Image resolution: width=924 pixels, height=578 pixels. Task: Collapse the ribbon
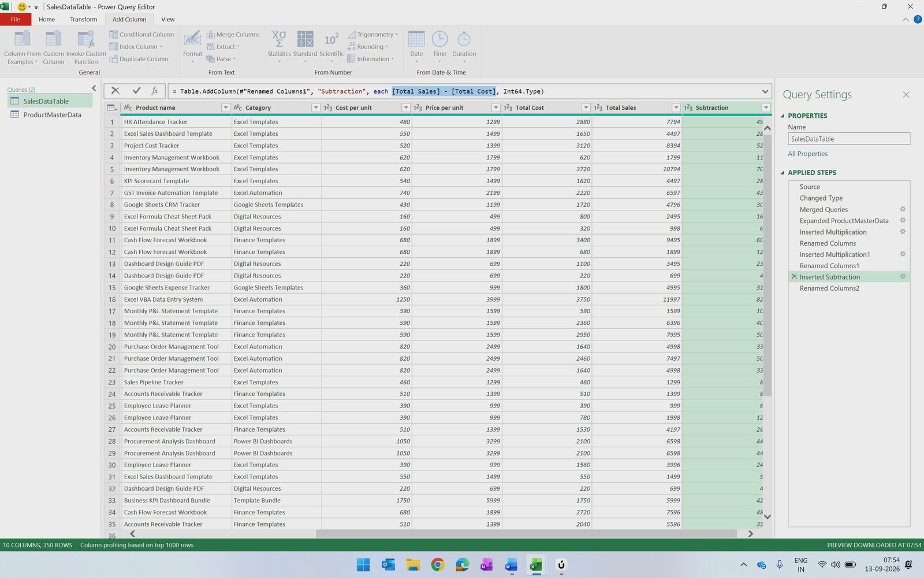905,20
